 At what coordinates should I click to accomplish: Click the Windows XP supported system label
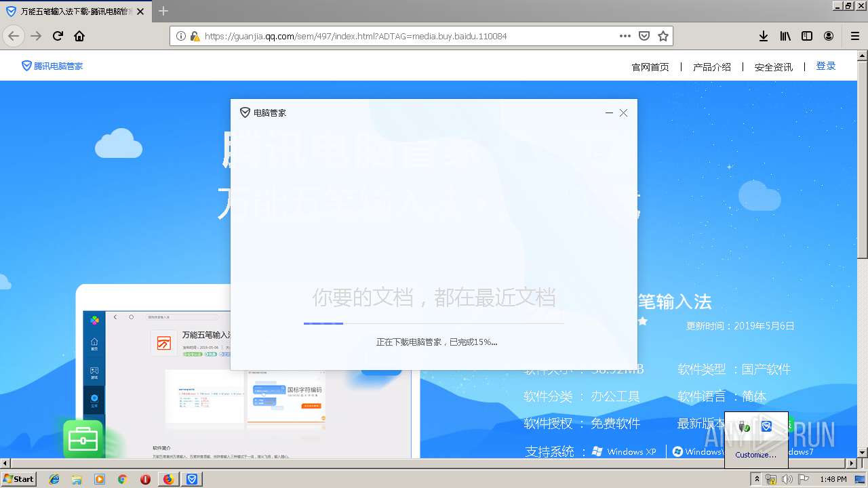[x=625, y=451]
